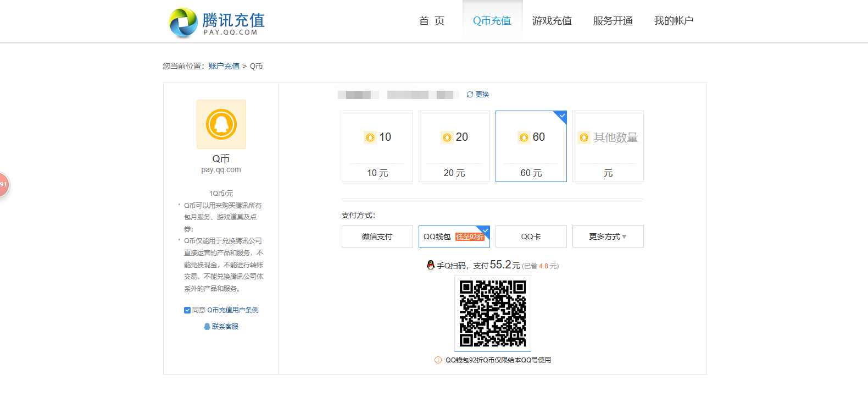This screenshot has width=868, height=418.
Task: Click the refresh icon beside 更换
Action: [x=470, y=95]
